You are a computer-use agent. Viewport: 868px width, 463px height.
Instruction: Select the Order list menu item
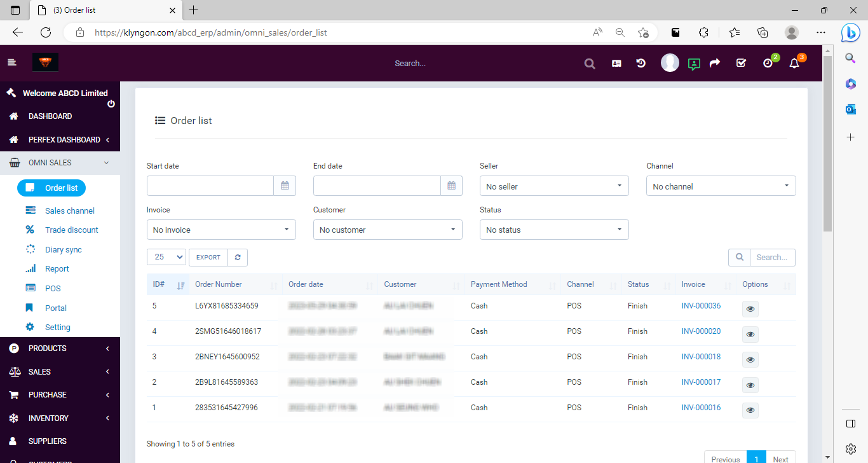point(51,188)
